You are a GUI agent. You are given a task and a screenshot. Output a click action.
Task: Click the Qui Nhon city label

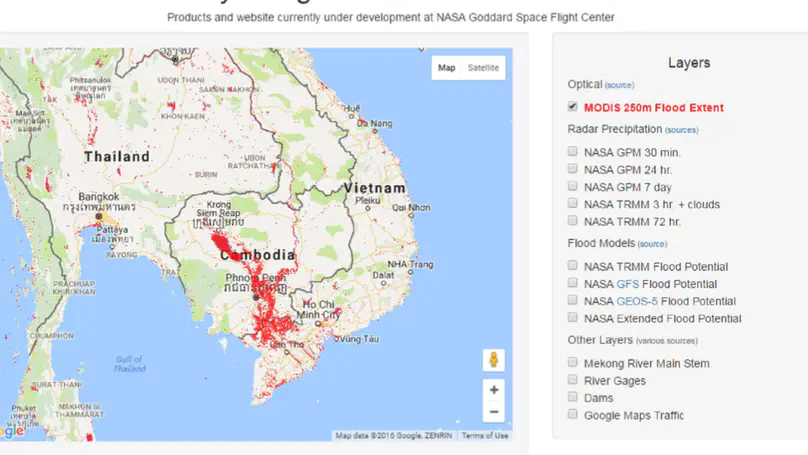click(411, 208)
